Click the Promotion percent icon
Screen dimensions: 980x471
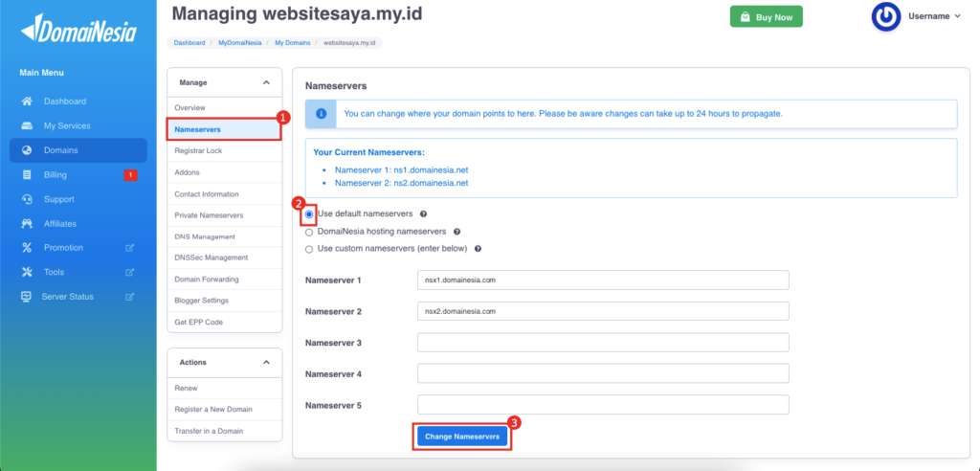click(x=27, y=248)
